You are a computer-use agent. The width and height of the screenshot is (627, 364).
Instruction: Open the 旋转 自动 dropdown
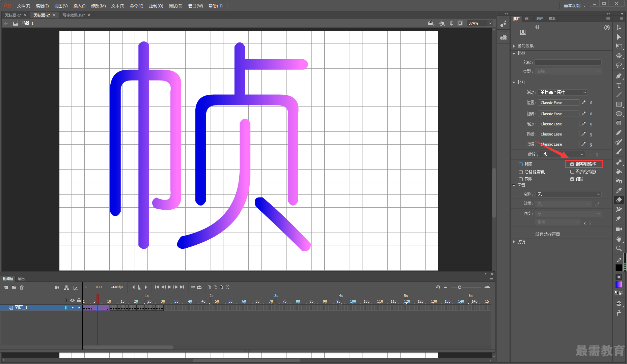click(562, 154)
